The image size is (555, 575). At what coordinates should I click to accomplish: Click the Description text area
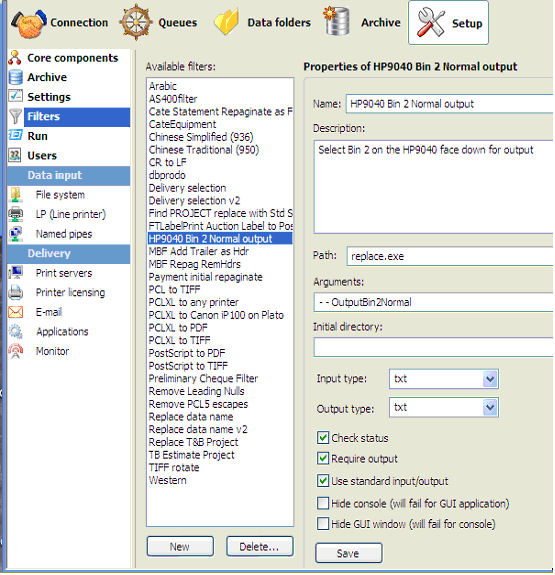[x=434, y=187]
